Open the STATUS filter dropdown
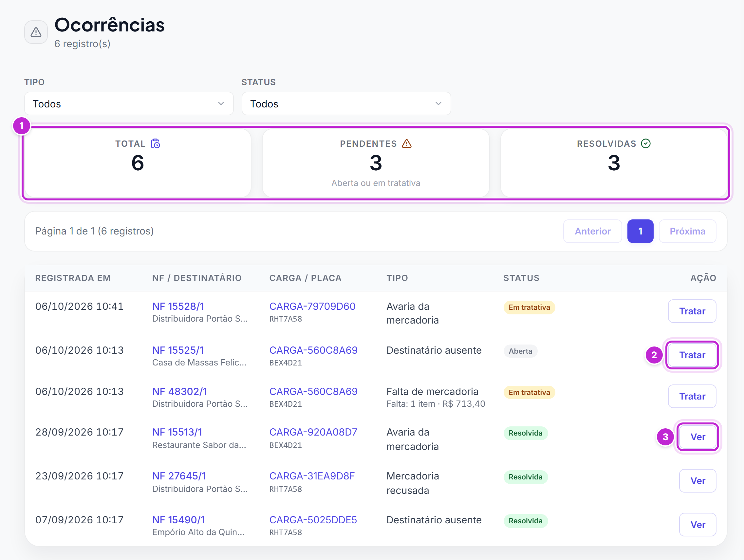The width and height of the screenshot is (744, 560). click(346, 103)
